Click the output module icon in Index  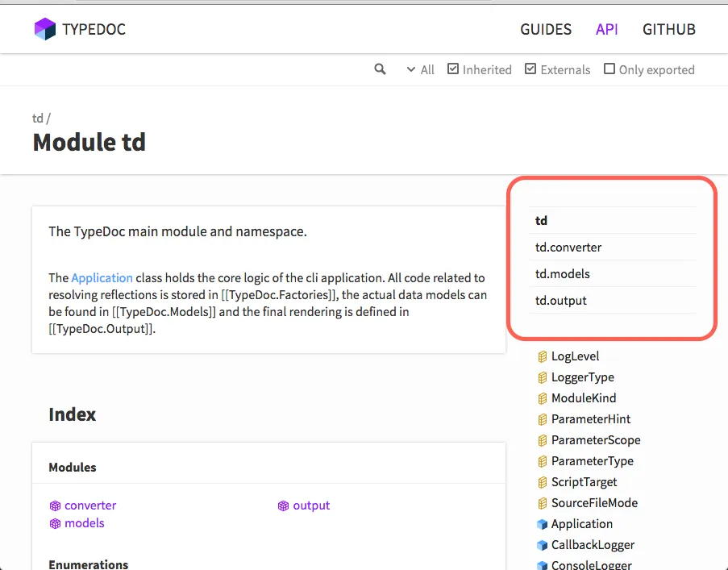coord(283,506)
